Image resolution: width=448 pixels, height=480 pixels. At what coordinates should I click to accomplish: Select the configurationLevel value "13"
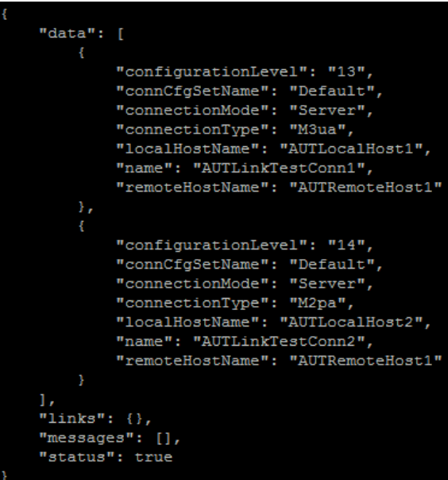point(346,72)
